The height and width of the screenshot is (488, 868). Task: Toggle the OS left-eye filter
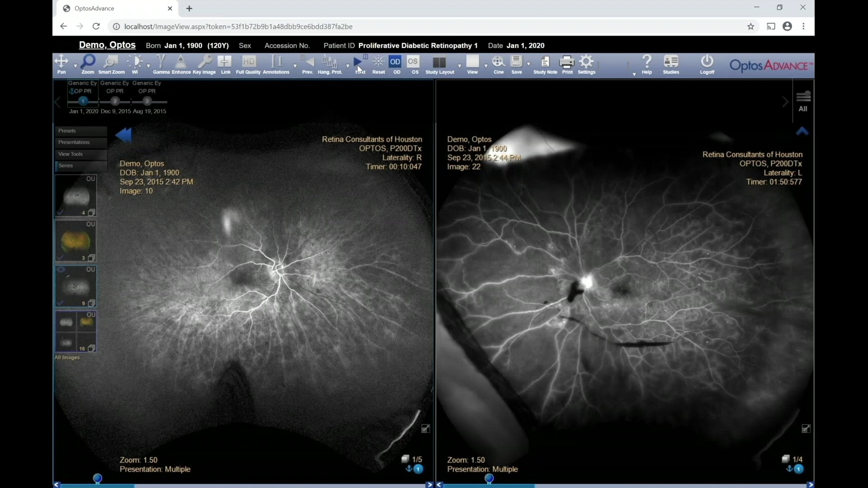click(413, 65)
